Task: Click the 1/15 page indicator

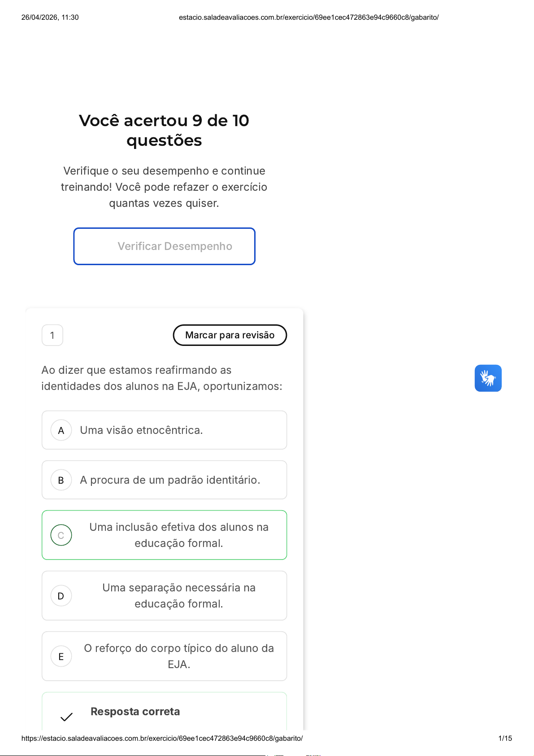Action: 505,738
